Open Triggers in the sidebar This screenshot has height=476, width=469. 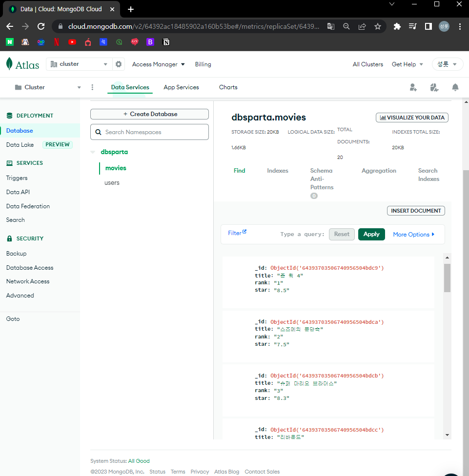[17, 178]
